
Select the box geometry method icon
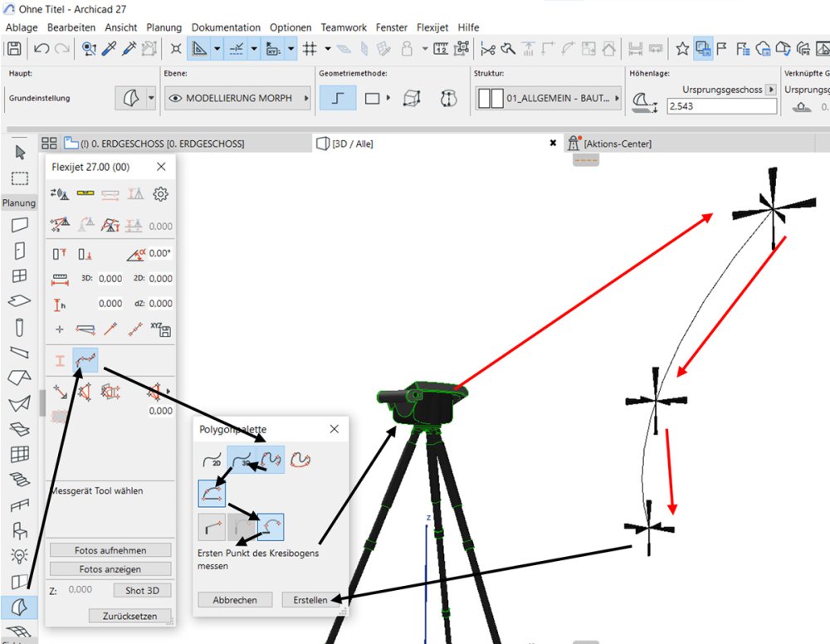tap(412, 99)
